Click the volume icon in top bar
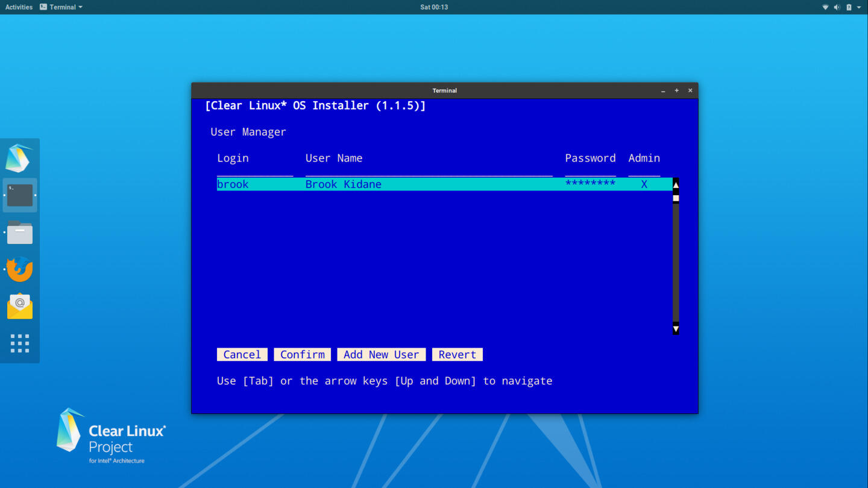 point(837,7)
